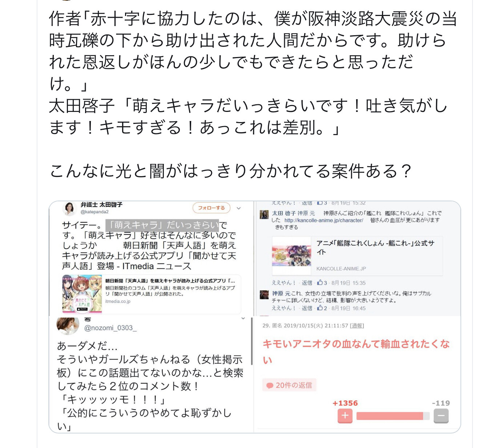Screen dimensions: 499x448
Task: Open the 艦隊これくしょん anime link preview image
Action: coord(291,256)
